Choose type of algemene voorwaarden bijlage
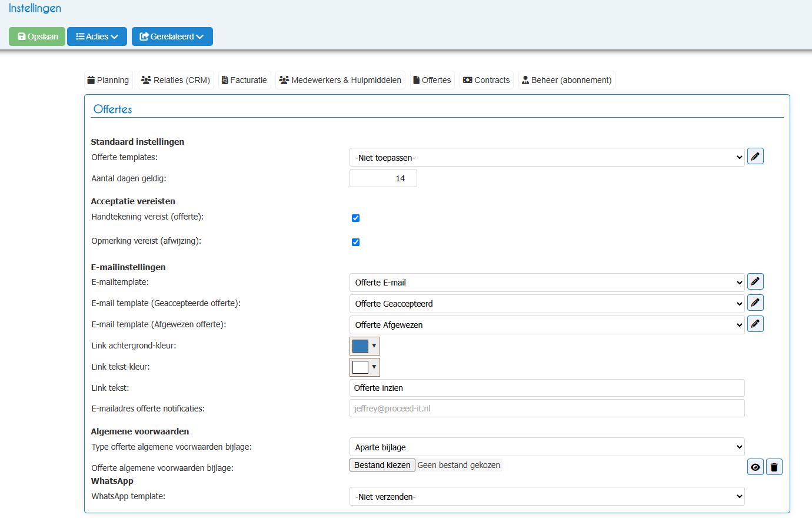The image size is (812, 528). pyautogui.click(x=547, y=447)
